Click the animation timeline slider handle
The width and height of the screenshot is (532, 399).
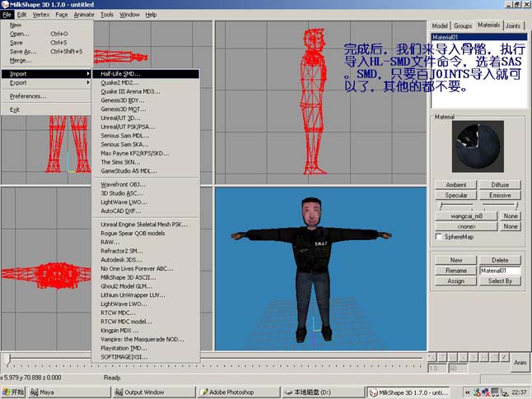pyautogui.click(x=10, y=359)
